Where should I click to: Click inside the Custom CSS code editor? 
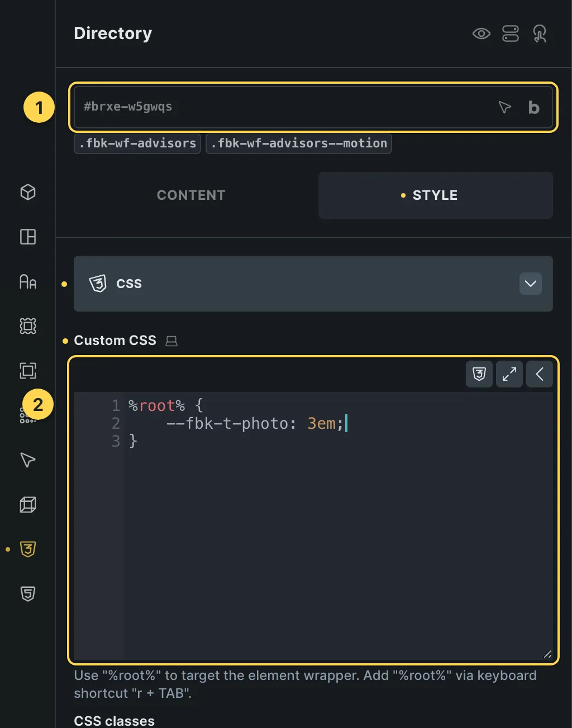click(313, 526)
